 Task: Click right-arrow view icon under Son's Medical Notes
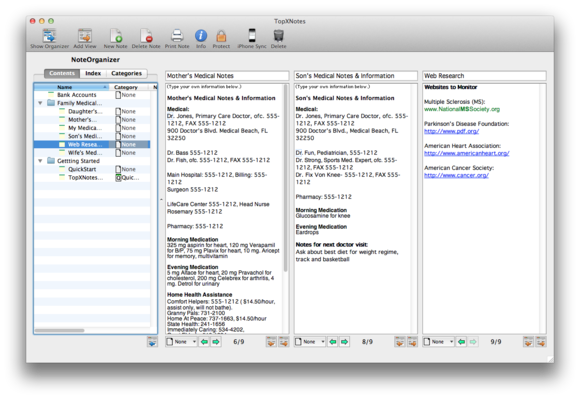click(x=412, y=342)
